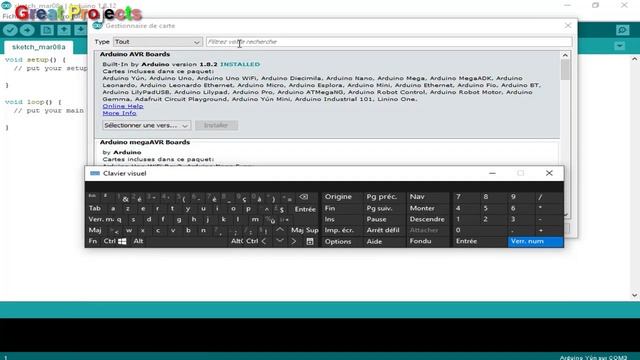
Task: Toggle the Alt key next to Windows key
Action: point(138,241)
